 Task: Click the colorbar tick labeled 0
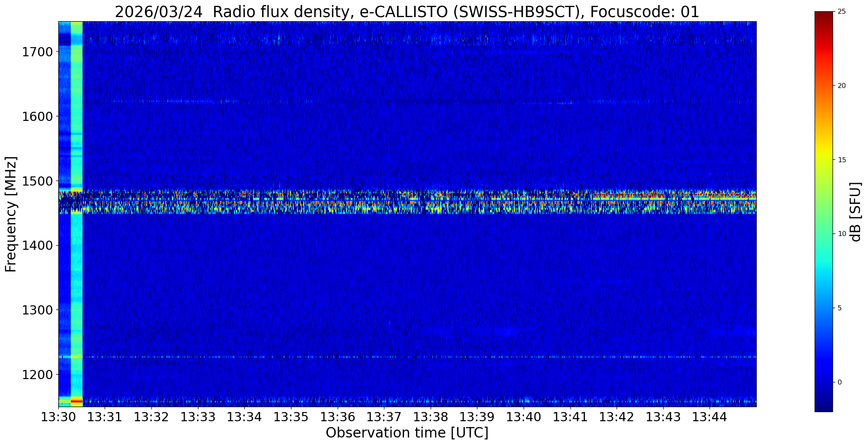[840, 382]
